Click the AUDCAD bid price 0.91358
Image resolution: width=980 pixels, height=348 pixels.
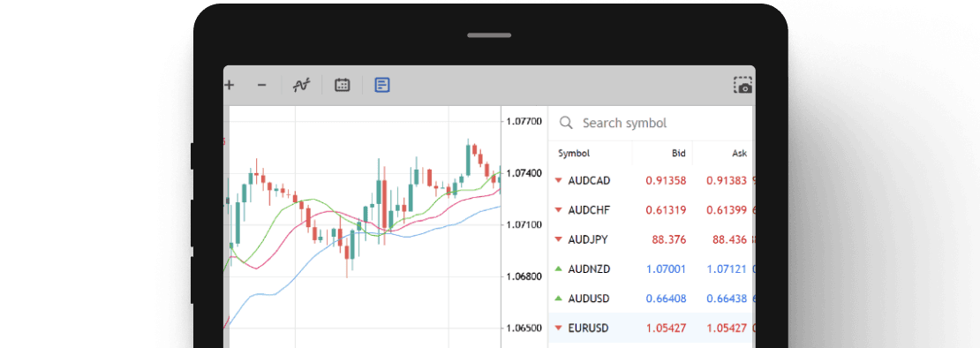click(x=667, y=180)
